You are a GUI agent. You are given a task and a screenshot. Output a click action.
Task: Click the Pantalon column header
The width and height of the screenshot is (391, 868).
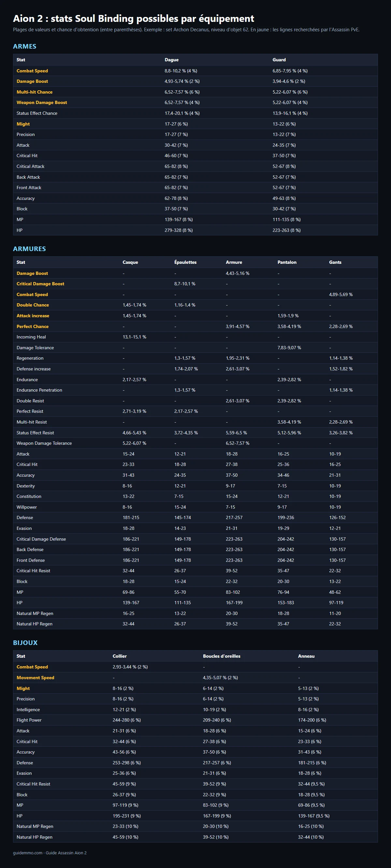[287, 262]
